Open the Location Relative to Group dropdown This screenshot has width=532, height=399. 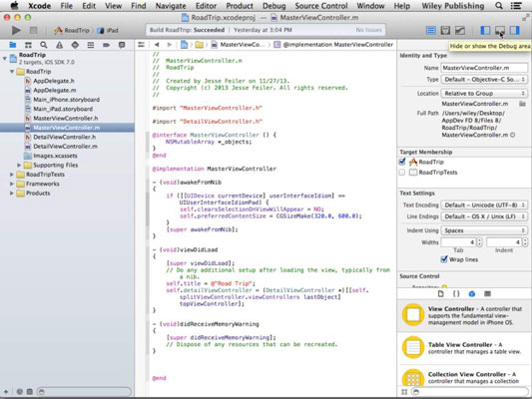point(484,93)
